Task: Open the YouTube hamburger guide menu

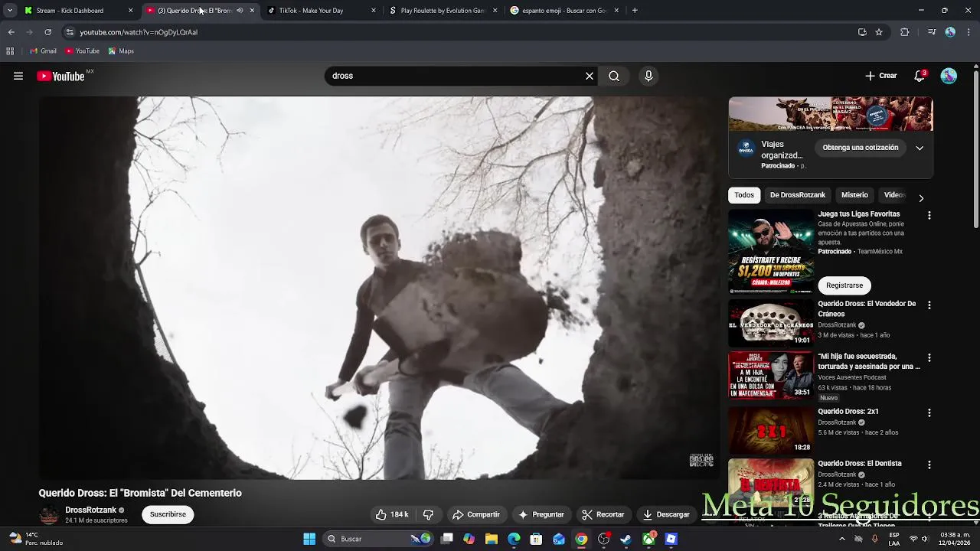Action: pyautogui.click(x=18, y=76)
